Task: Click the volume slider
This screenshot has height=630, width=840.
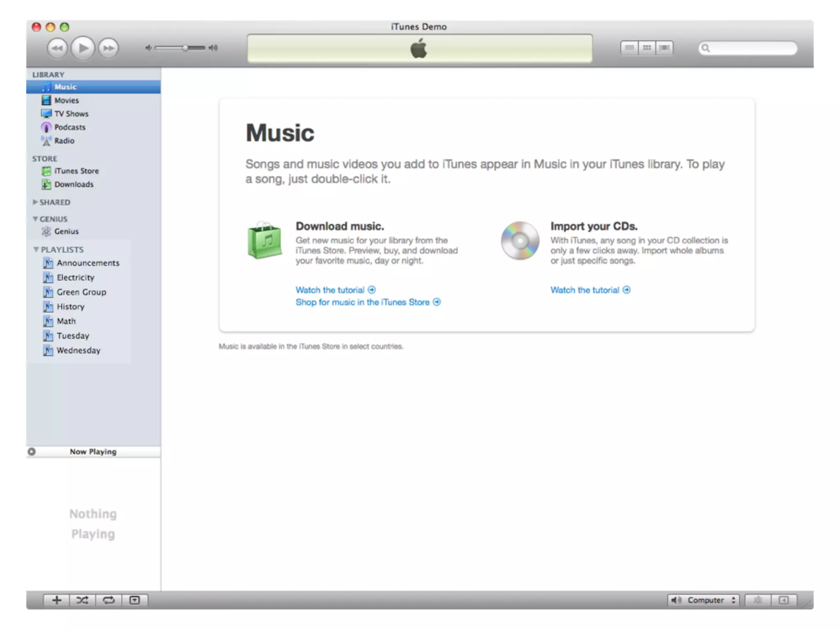Action: click(x=180, y=48)
